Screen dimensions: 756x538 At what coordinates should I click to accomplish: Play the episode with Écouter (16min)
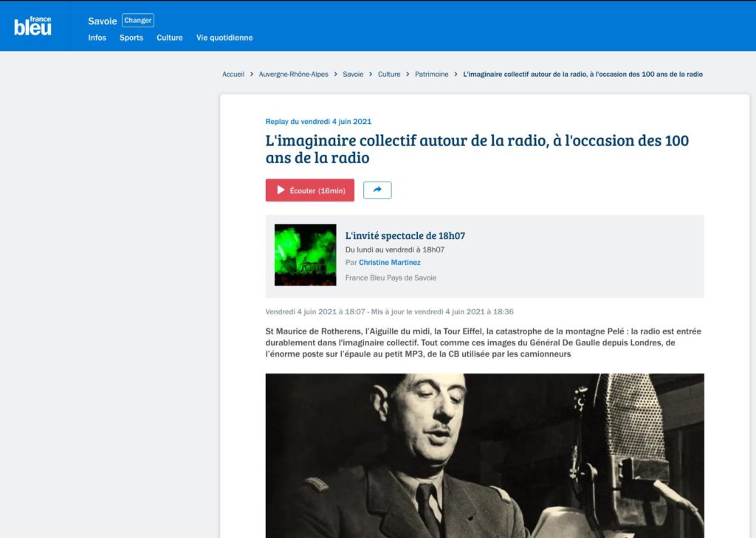310,190
